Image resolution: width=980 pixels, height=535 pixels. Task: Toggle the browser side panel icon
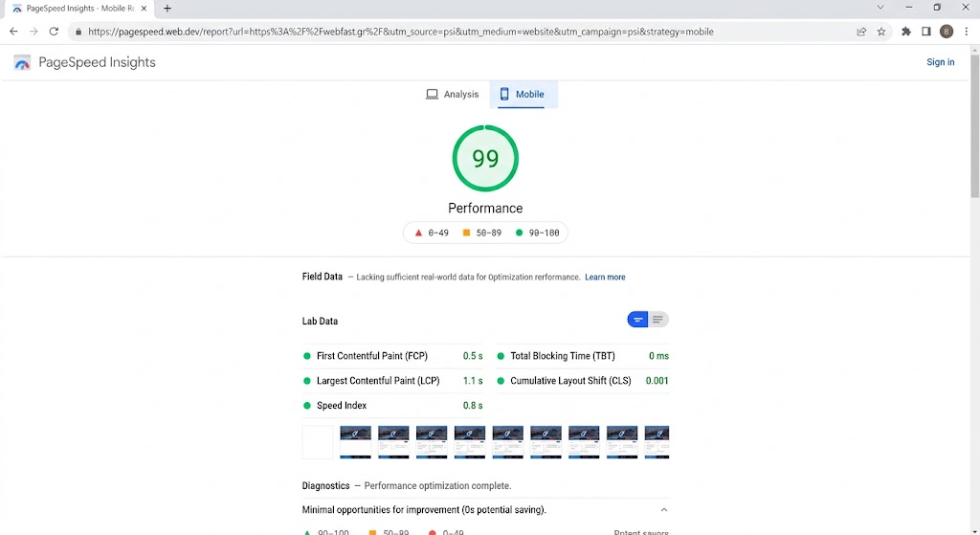[926, 32]
